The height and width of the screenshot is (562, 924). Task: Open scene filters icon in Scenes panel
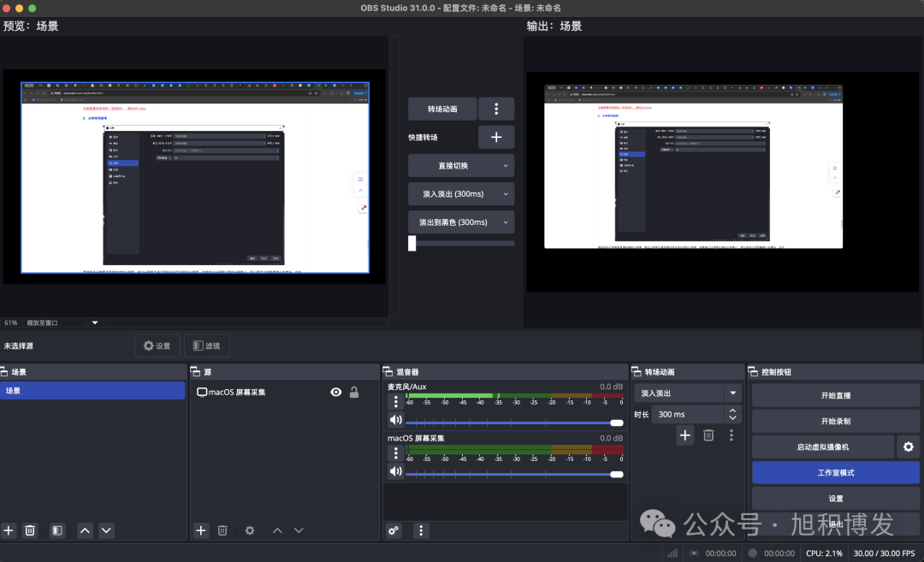pos(57,530)
